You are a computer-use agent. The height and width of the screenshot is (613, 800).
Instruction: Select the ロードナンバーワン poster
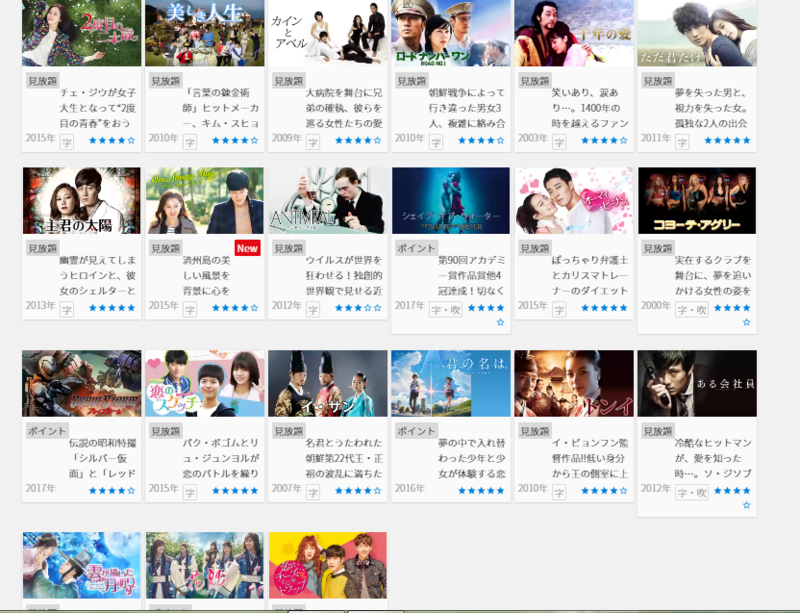tap(451, 33)
